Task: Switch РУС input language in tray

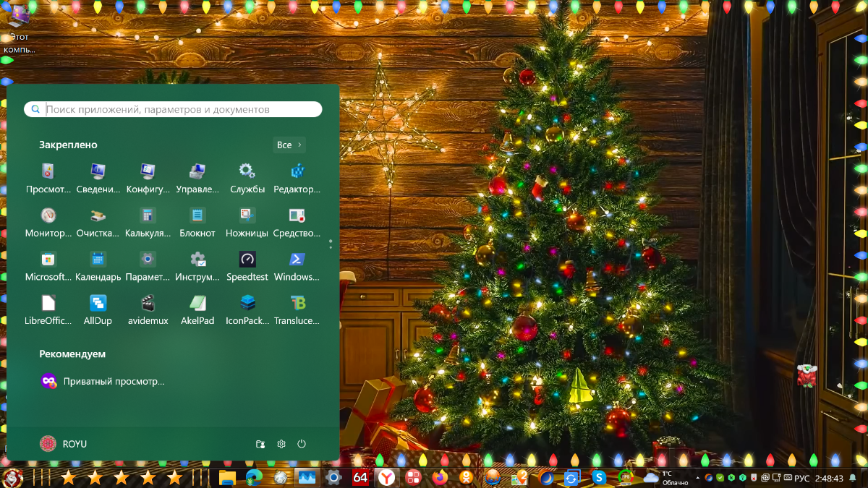Action: click(801, 478)
